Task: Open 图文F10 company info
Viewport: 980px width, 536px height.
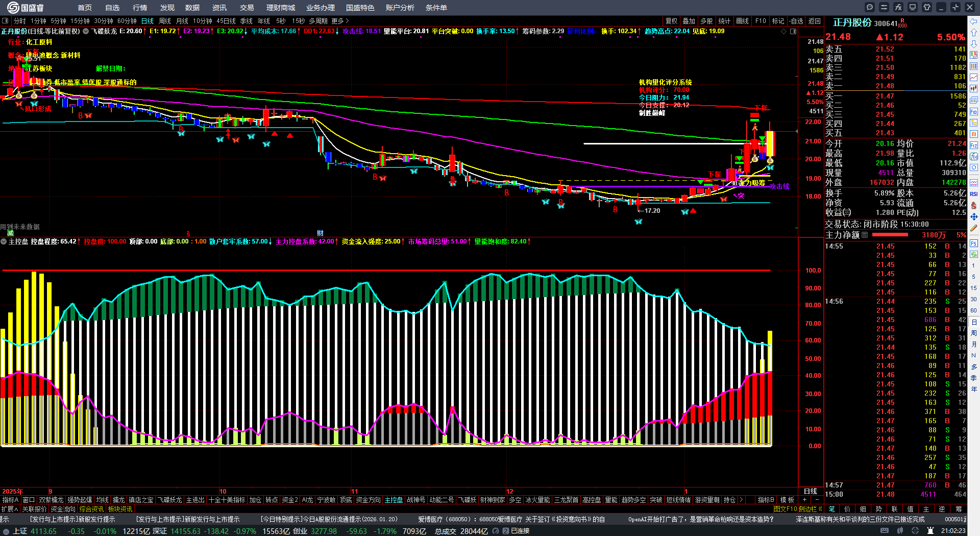Action: 786,509
